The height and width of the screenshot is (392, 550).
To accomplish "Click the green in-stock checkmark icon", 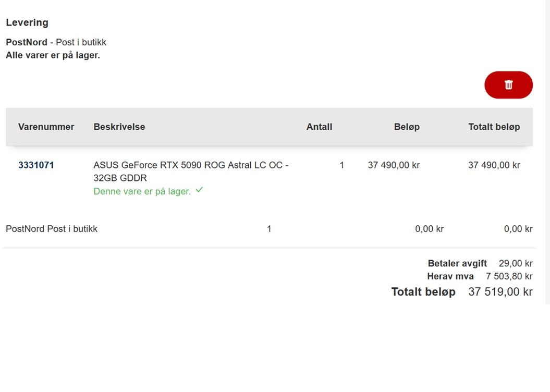I will coord(199,190).
